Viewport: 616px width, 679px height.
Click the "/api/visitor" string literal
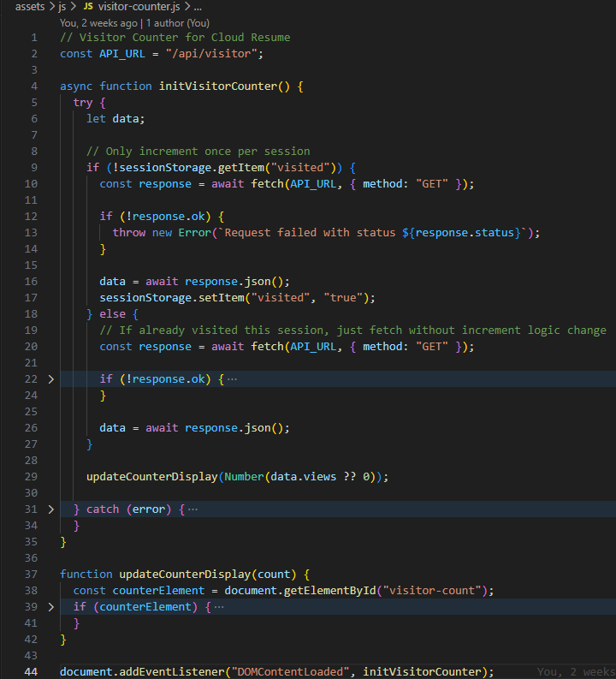211,54
